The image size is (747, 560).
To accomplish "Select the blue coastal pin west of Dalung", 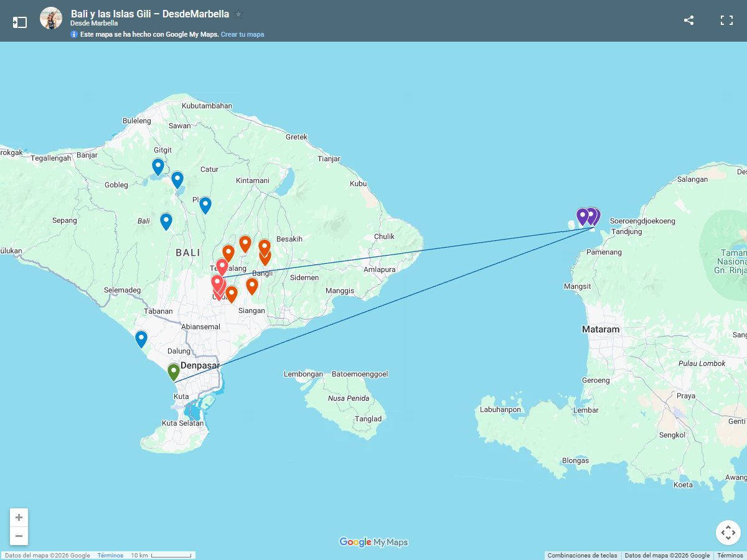I will [x=141, y=339].
